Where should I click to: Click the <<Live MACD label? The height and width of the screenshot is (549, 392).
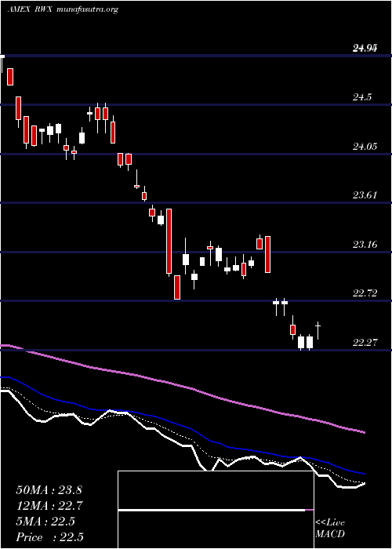point(330,529)
